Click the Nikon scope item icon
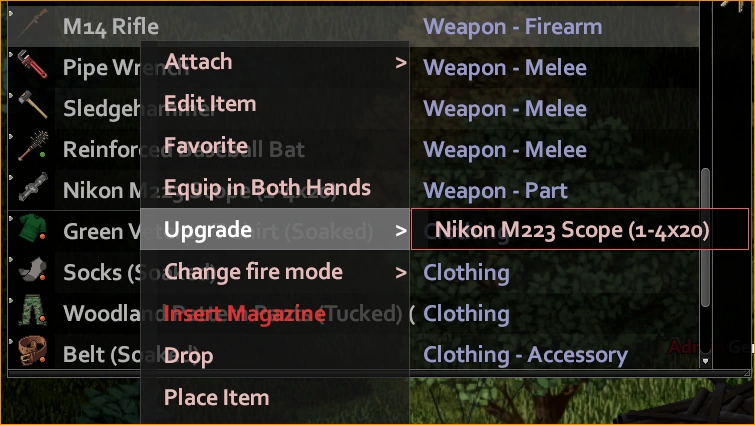The width and height of the screenshot is (755, 425). [33, 187]
